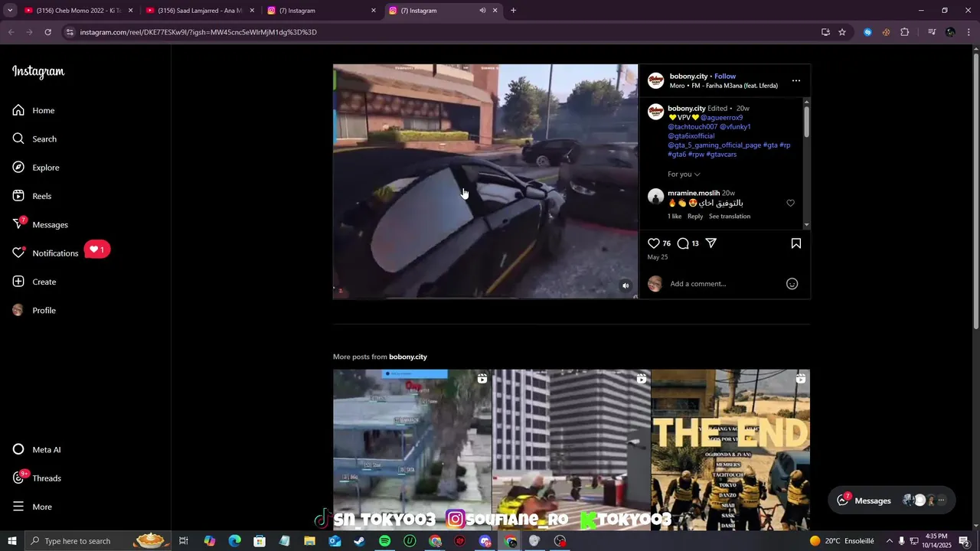
Task: Open the Shazam extension icon
Action: [x=867, y=32]
